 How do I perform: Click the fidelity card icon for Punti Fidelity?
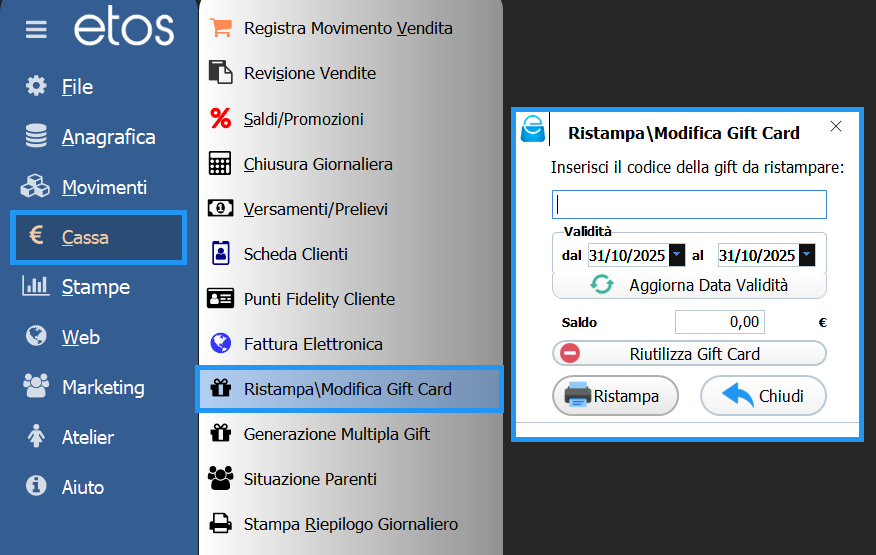tap(220, 299)
